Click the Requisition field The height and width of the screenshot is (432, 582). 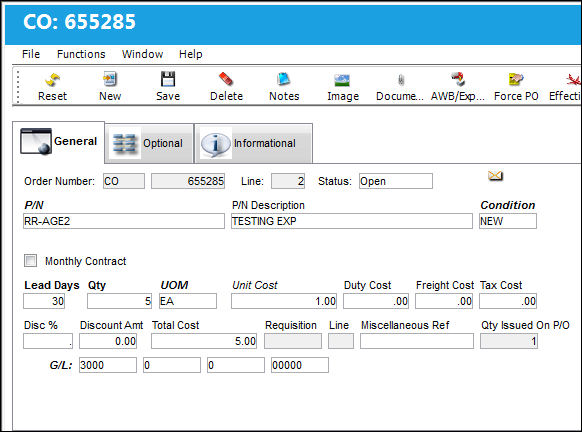point(293,341)
